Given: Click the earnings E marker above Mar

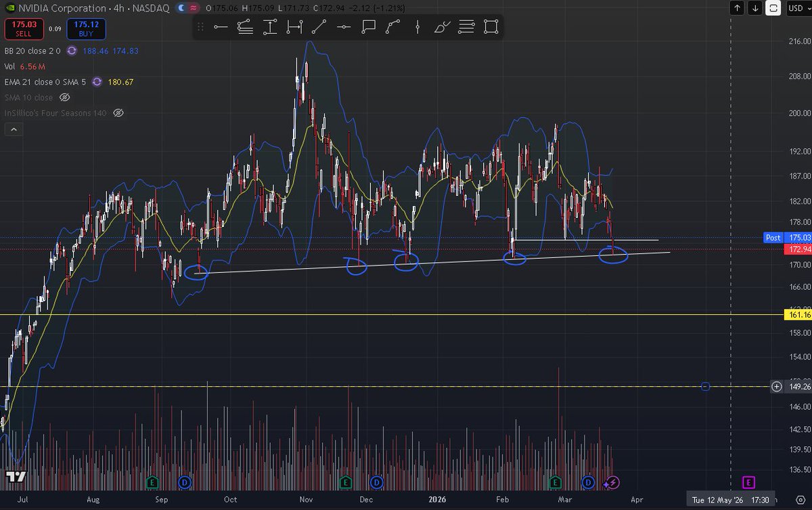Looking at the screenshot, I should point(556,482).
